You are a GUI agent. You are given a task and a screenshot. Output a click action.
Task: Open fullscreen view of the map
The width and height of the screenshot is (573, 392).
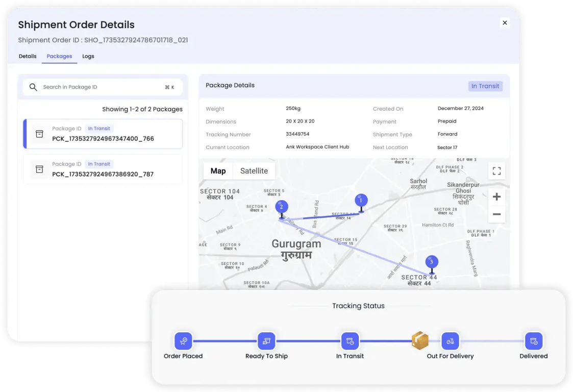[x=496, y=171]
